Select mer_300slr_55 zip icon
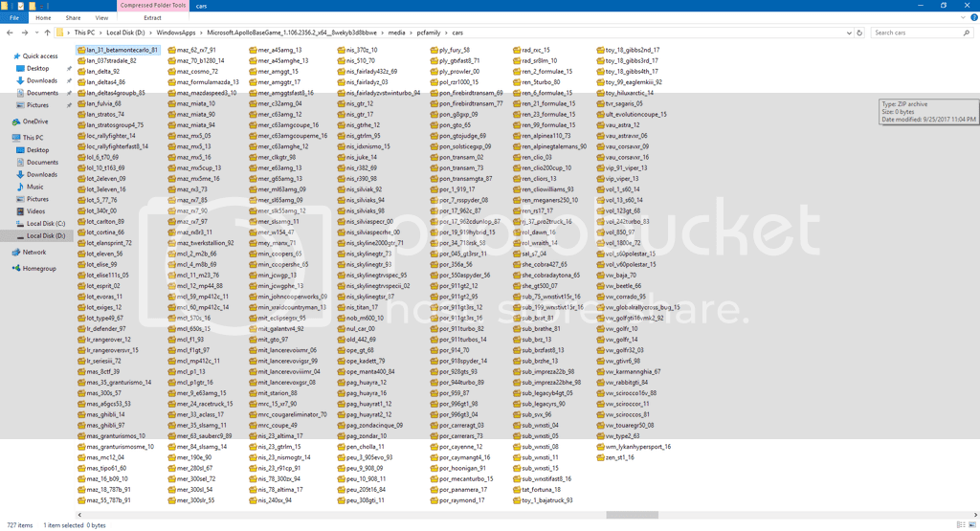This screenshot has height=531, width=980. (x=172, y=500)
